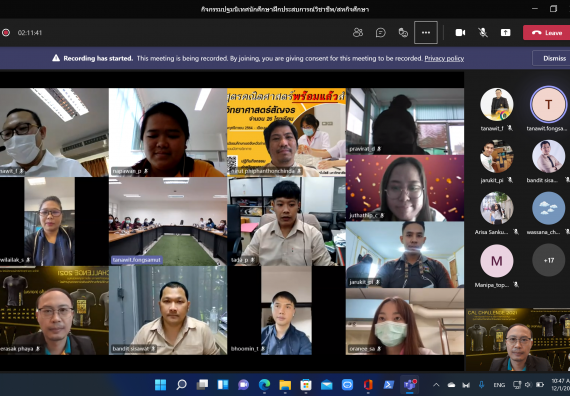Open File Explorer from the taskbar
The height and width of the screenshot is (396, 570).
tap(285, 384)
